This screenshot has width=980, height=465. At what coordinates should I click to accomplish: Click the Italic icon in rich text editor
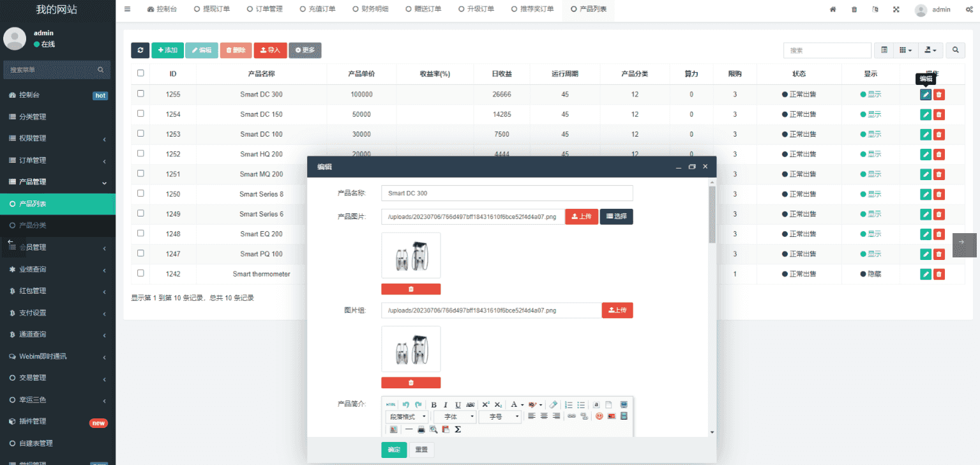click(x=446, y=405)
